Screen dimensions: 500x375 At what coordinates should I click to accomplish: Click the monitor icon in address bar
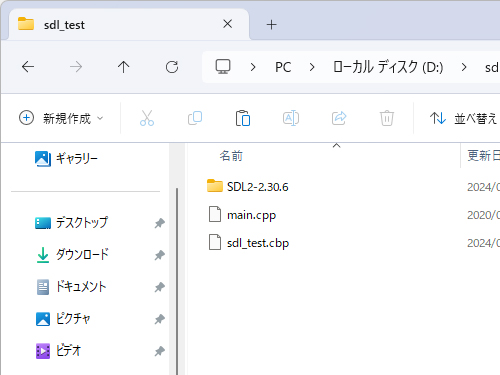(x=223, y=67)
